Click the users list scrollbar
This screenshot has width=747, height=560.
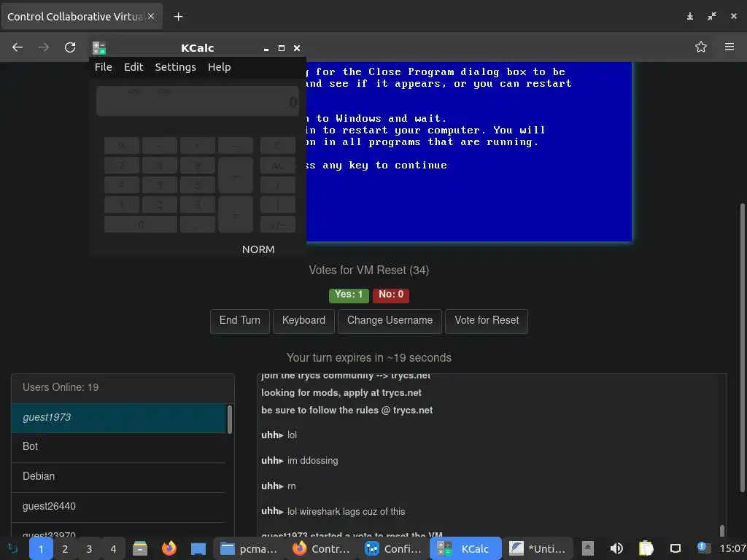click(x=230, y=419)
